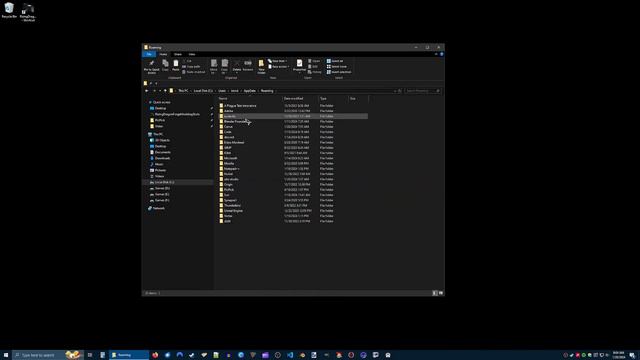
Task: Switch to details view in status bar
Action: pyautogui.click(x=435, y=293)
